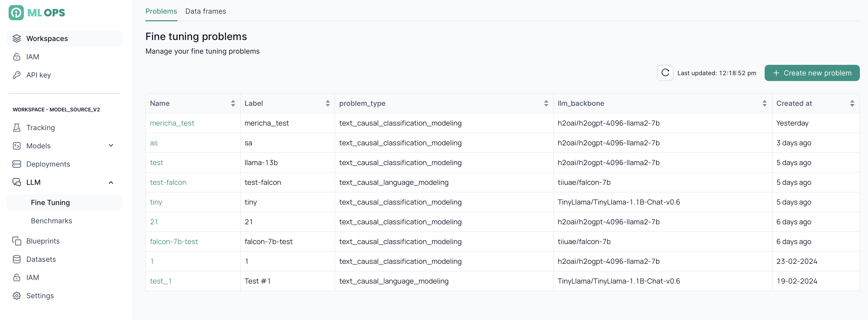Select the Benchmarks sidebar entry

point(51,221)
